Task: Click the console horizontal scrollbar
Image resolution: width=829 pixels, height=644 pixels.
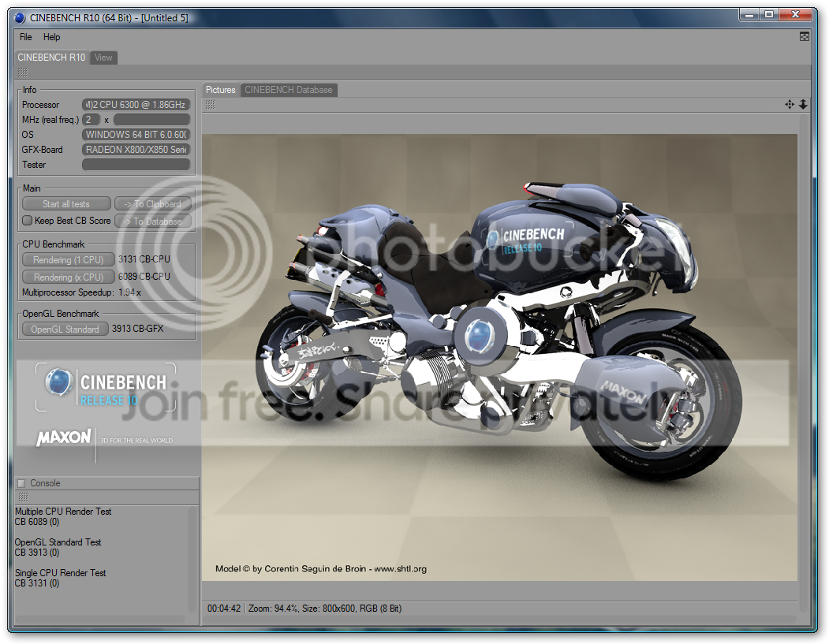Action: tap(100, 619)
